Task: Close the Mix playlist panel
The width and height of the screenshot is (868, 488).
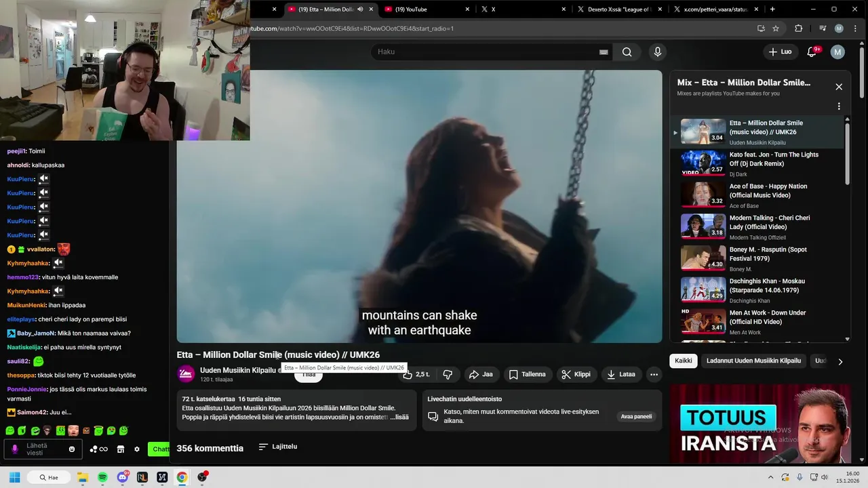Action: pos(839,87)
